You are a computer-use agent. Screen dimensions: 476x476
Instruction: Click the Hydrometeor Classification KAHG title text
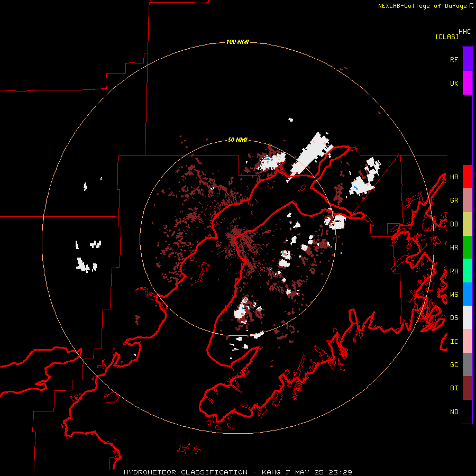point(237,472)
